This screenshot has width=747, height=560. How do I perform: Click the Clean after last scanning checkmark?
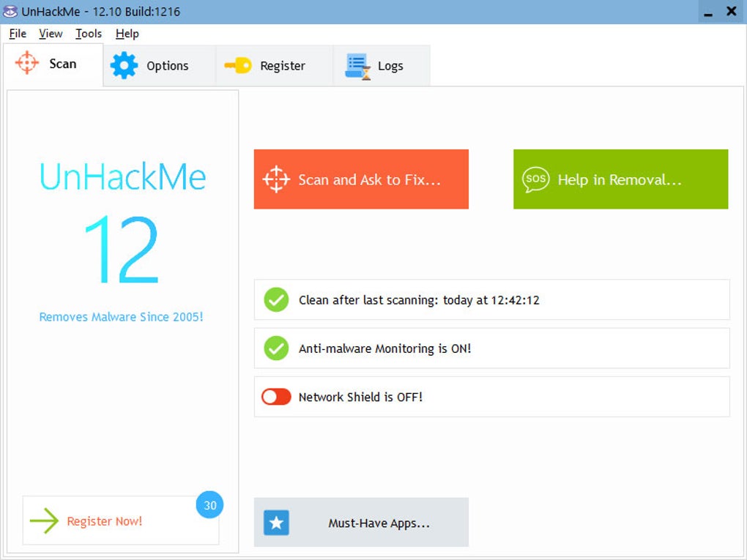click(276, 299)
